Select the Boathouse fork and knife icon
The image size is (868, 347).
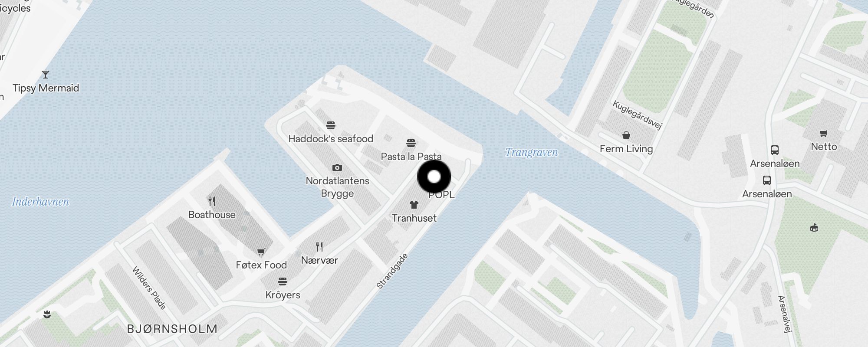pos(212,201)
